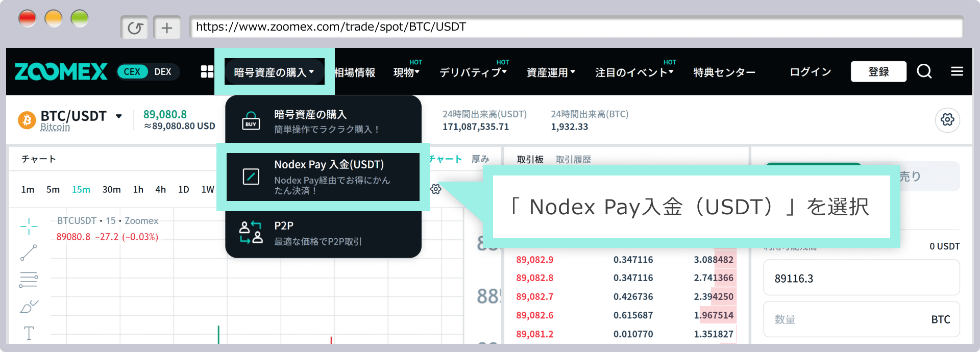
Task: Click ask price 89,082.7 in order book
Action: tap(534, 297)
